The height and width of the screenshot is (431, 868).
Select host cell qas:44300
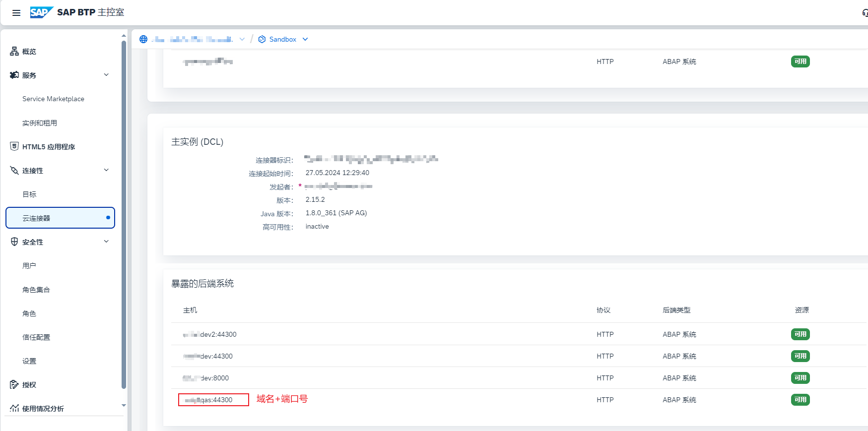(208, 400)
